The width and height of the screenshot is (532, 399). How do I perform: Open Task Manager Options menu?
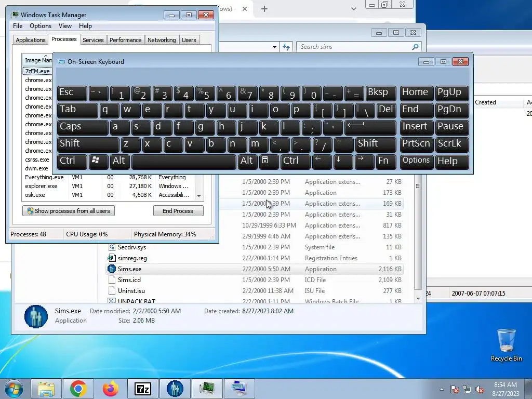tap(41, 26)
